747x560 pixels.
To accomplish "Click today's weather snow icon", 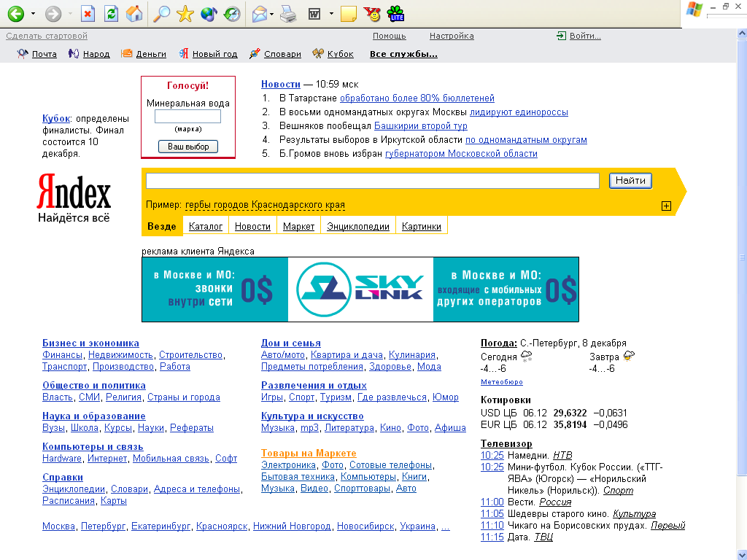I will point(527,356).
